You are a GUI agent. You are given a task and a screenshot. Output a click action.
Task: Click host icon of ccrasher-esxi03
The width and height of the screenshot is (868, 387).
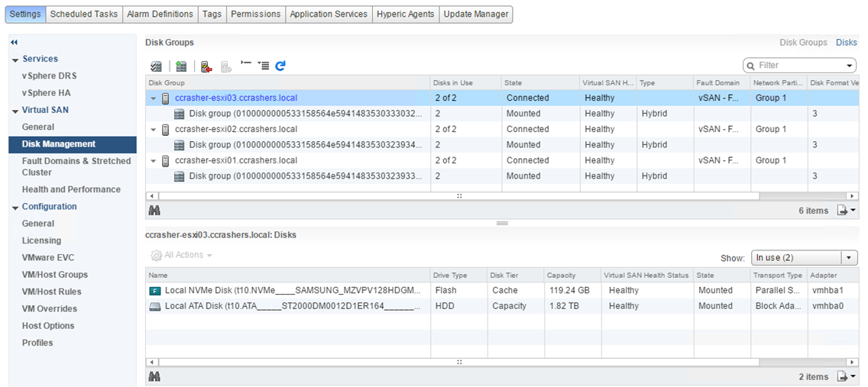point(165,98)
